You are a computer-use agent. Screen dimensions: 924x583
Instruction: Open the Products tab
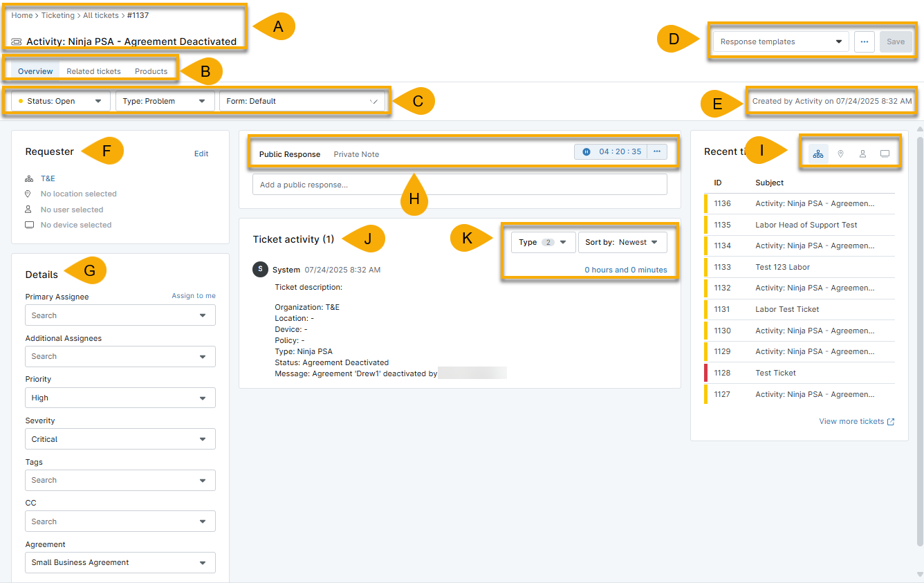point(151,71)
